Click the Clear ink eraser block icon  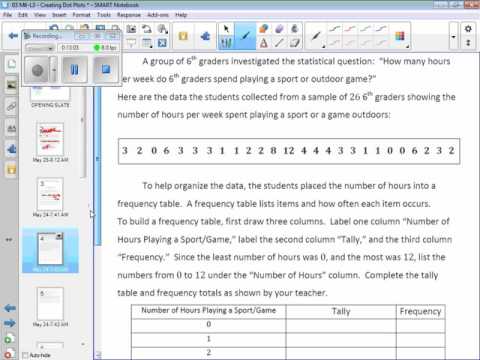pos(295,43)
